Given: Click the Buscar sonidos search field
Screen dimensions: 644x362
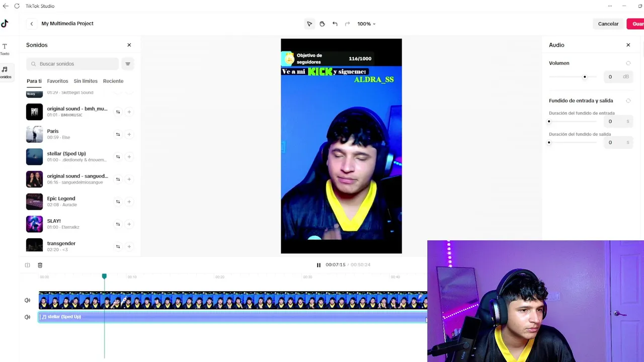Looking at the screenshot, I should [x=72, y=64].
